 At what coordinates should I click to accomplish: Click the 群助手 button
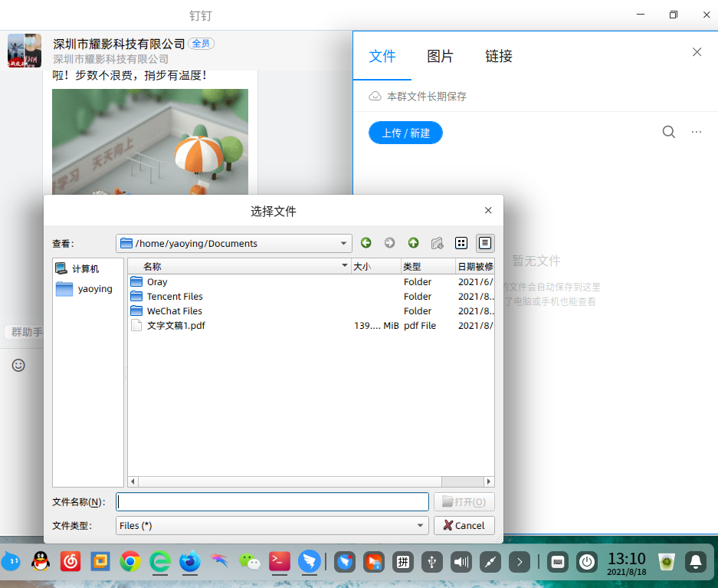(25, 332)
